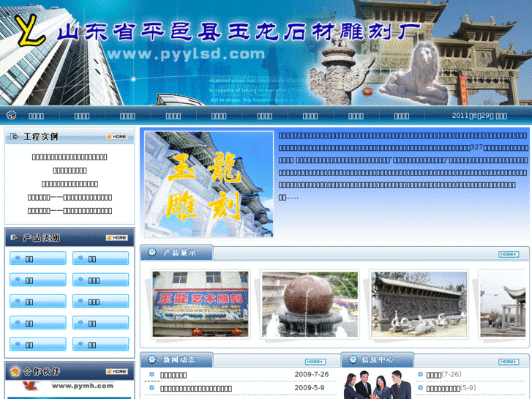Click arrow icon beside 产品类别 heading
532x399 pixels.
[x=14, y=238]
